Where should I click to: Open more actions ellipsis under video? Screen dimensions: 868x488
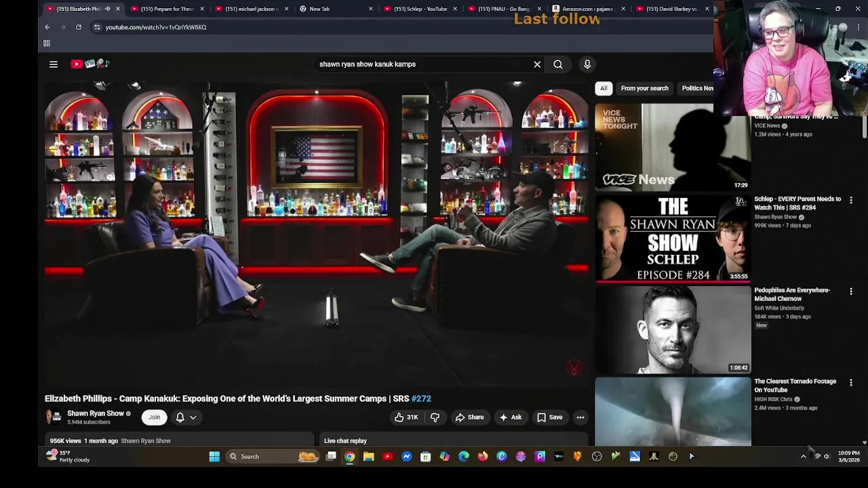coord(580,418)
